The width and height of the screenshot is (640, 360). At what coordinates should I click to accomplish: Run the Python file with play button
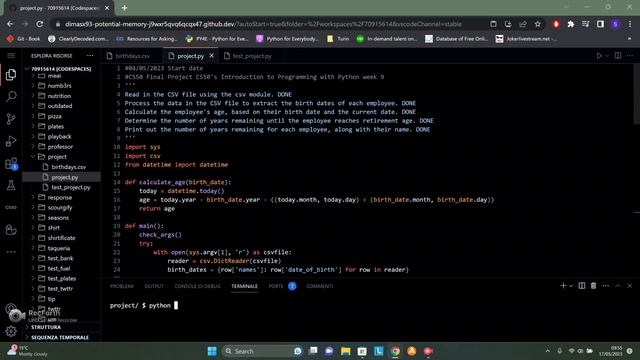[x=599, y=56]
